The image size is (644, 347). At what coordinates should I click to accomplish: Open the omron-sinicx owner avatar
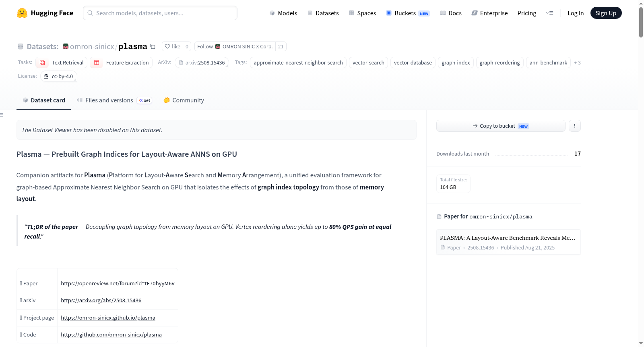point(66,46)
